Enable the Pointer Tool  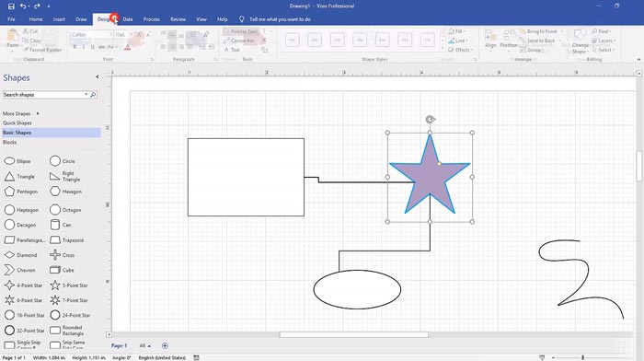pyautogui.click(x=241, y=31)
